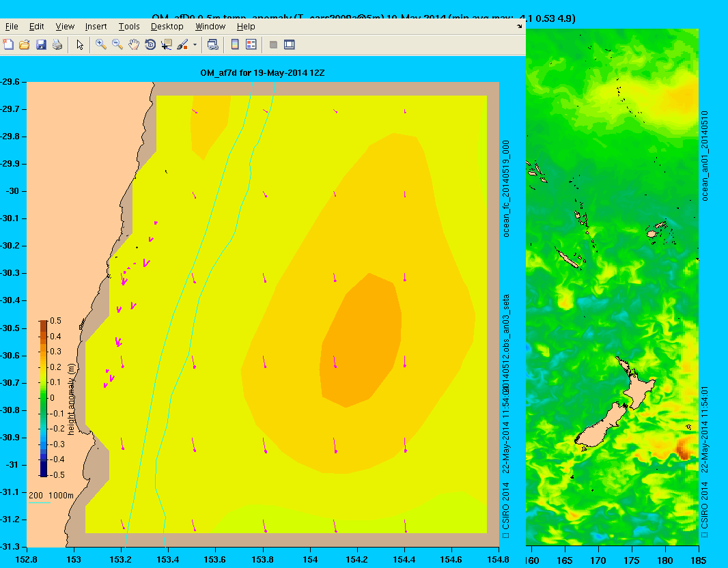
Task: Open a file with the folder icon
Action: 24,44
